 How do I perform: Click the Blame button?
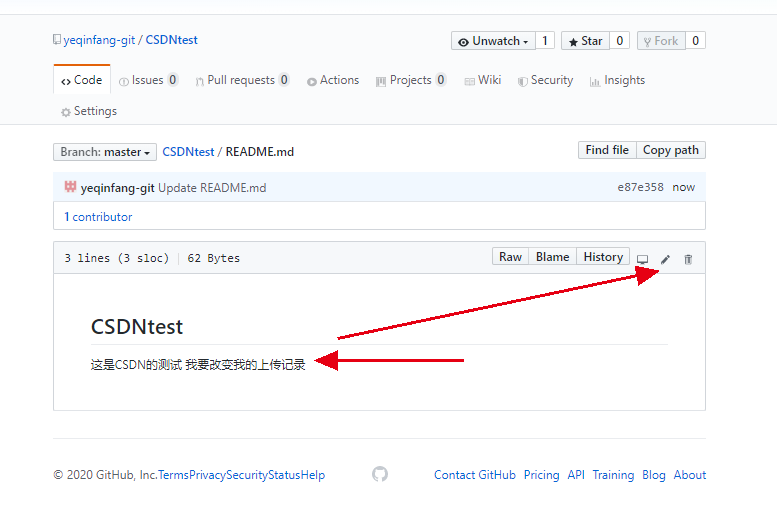point(553,257)
